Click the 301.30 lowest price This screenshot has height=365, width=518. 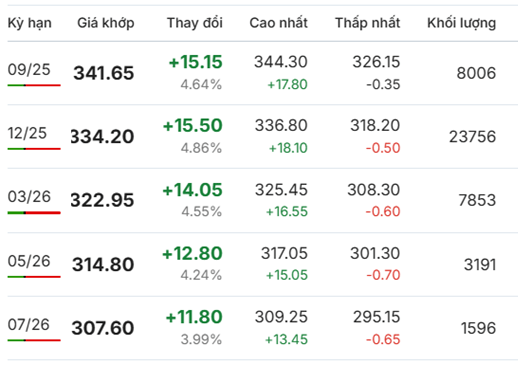(x=375, y=253)
